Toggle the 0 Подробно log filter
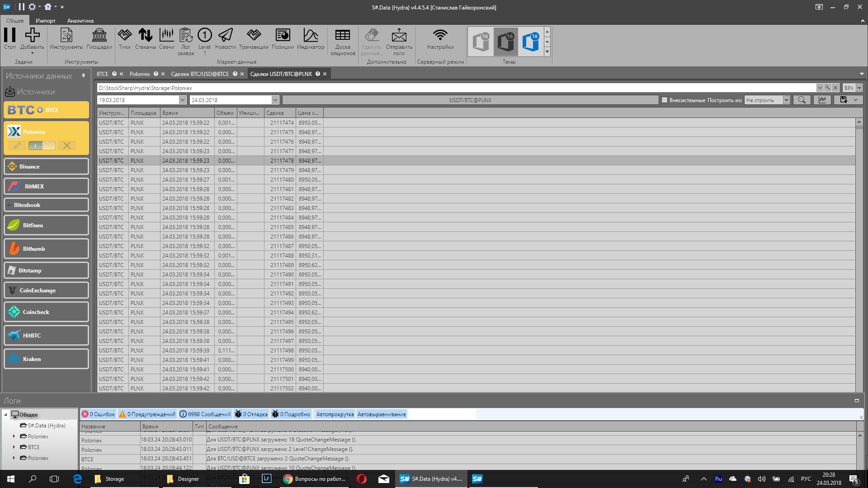 tap(291, 414)
